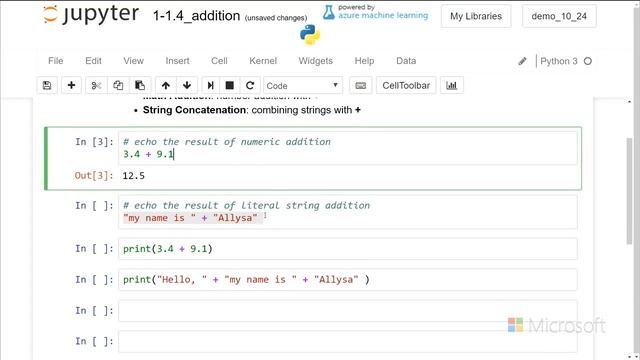The width and height of the screenshot is (640, 360).
Task: Click the first empty code cell
Action: pos(348,311)
